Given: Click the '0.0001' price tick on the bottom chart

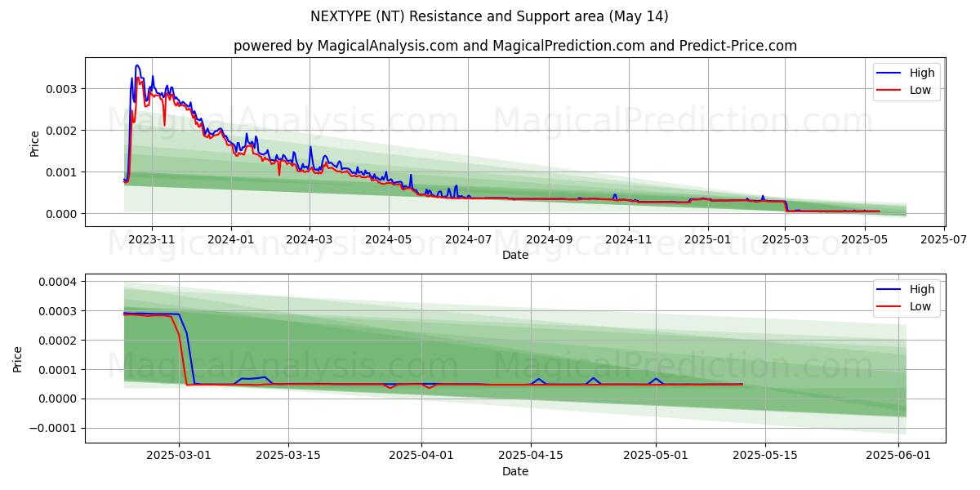Looking at the screenshot, I should pos(59,369).
